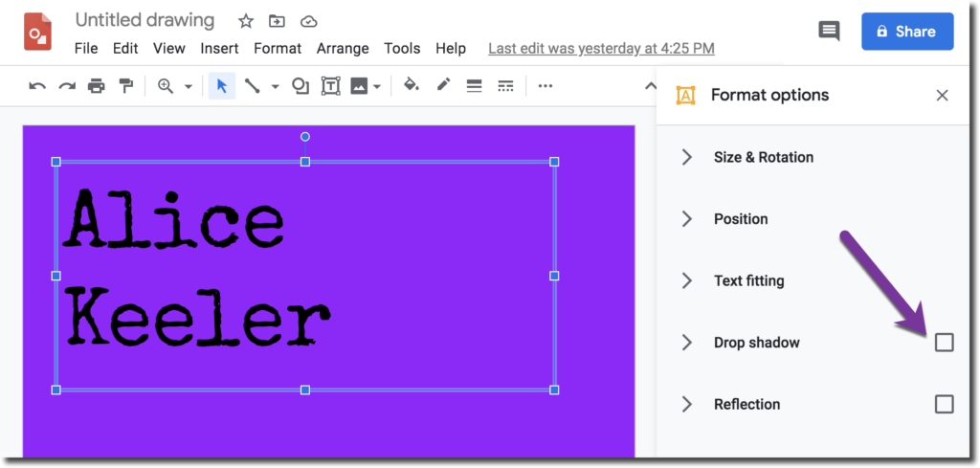The image size is (980, 468).
Task: Click the Zoom magnifier tool
Action: tap(166, 86)
